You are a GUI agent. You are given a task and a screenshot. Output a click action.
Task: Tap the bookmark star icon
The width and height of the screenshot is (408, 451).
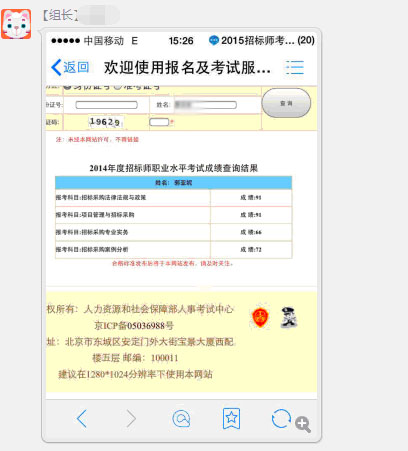(231, 418)
